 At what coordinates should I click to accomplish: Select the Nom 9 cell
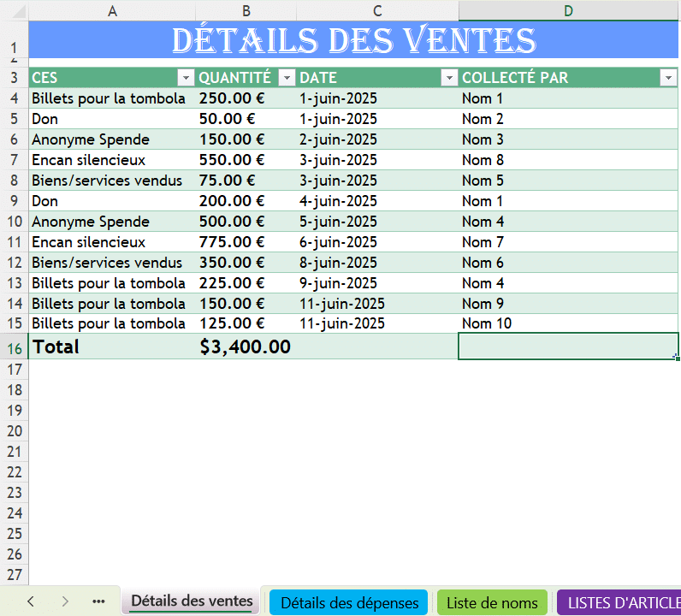[568, 304]
